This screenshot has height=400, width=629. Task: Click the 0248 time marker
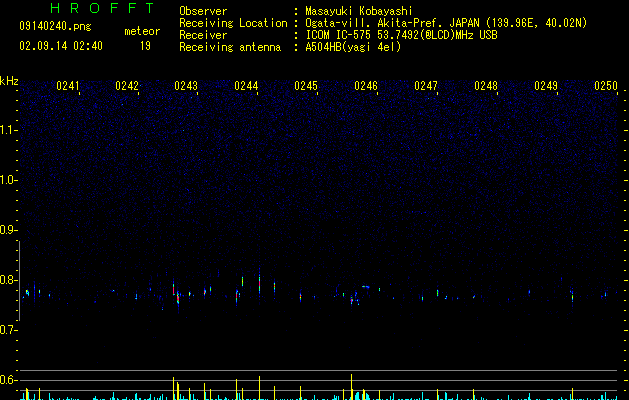486,86
